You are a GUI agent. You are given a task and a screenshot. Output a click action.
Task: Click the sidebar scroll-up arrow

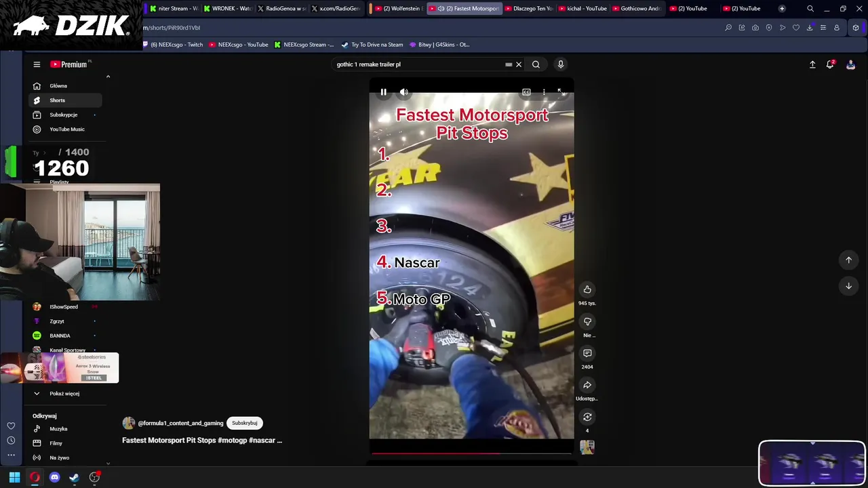tap(108, 77)
